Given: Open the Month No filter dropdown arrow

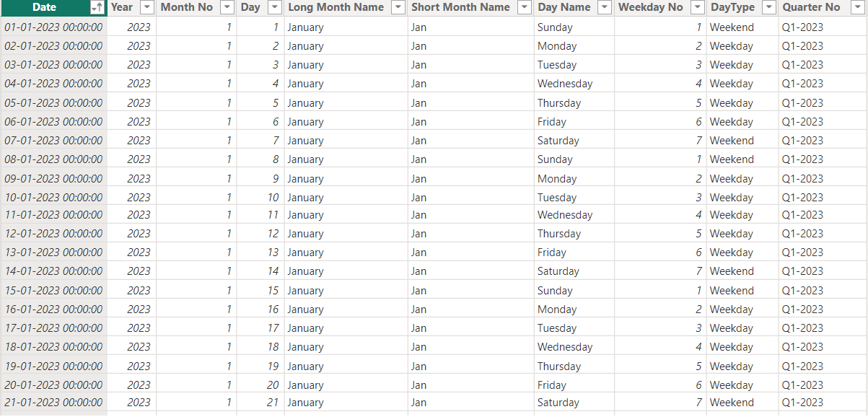Looking at the screenshot, I should click(227, 7).
